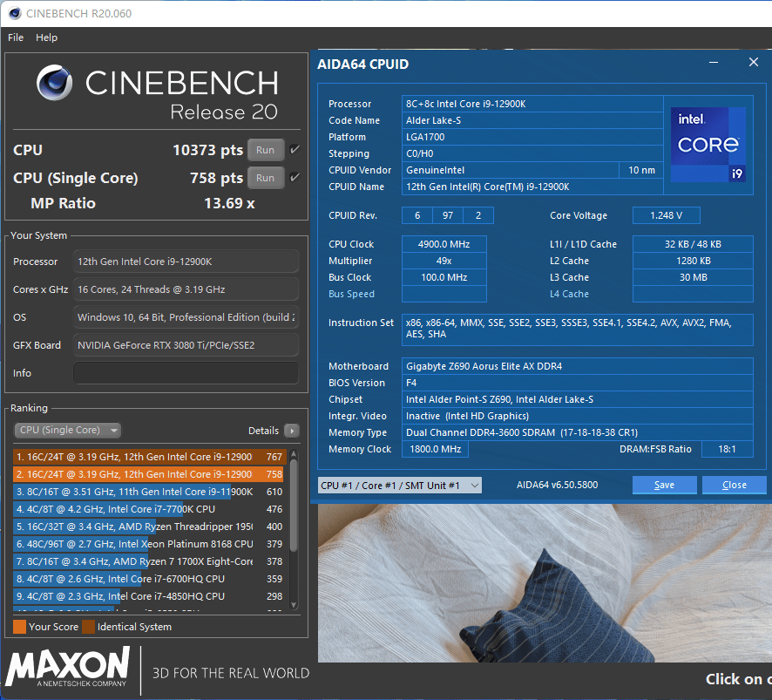Close AIDA64 CPUID with the X button
Image resolution: width=772 pixels, height=700 pixels.
pos(754,62)
